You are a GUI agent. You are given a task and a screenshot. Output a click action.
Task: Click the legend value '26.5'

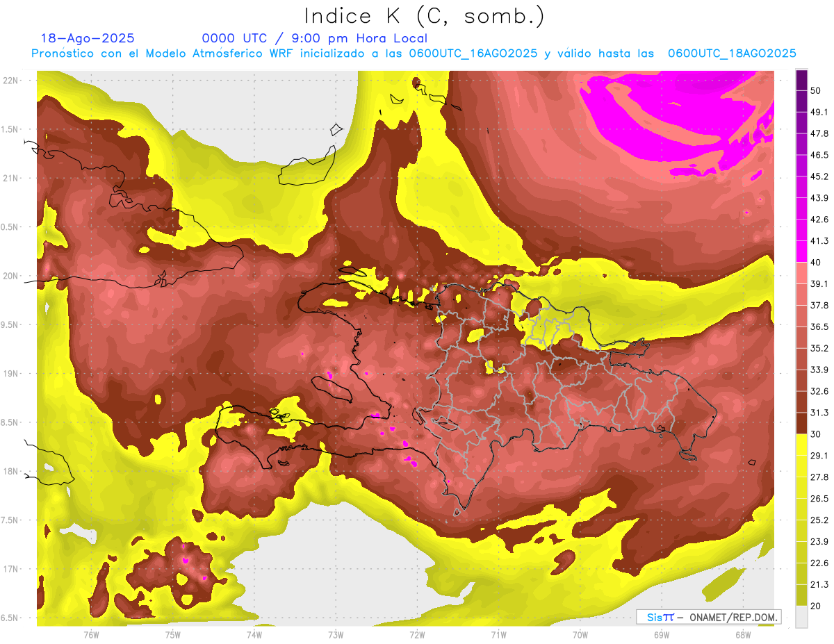819,498
